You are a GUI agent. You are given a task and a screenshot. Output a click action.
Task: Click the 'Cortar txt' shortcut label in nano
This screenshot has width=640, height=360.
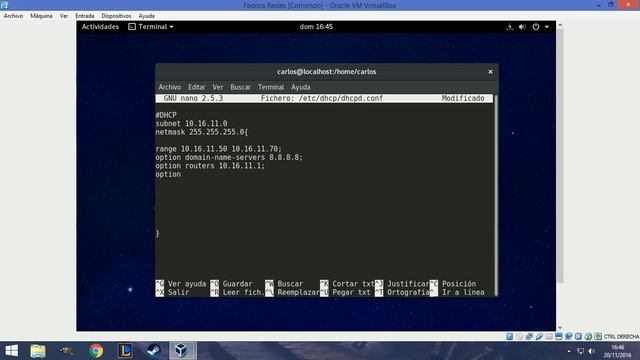click(x=353, y=284)
